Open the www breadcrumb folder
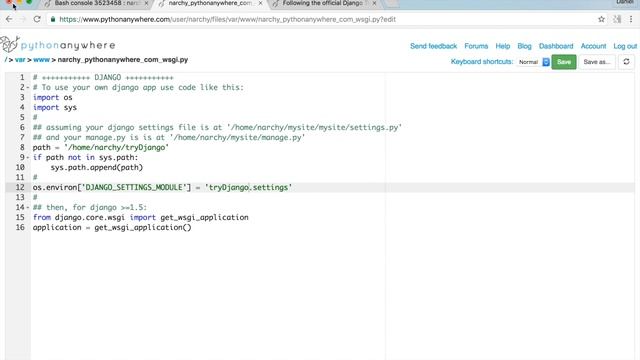640x360 pixels. click(41, 60)
